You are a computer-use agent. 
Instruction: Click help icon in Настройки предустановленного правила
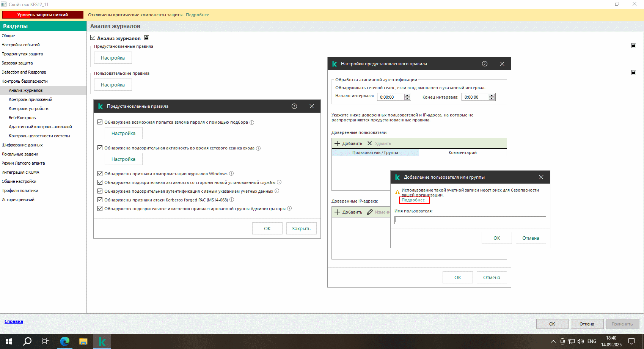[484, 64]
